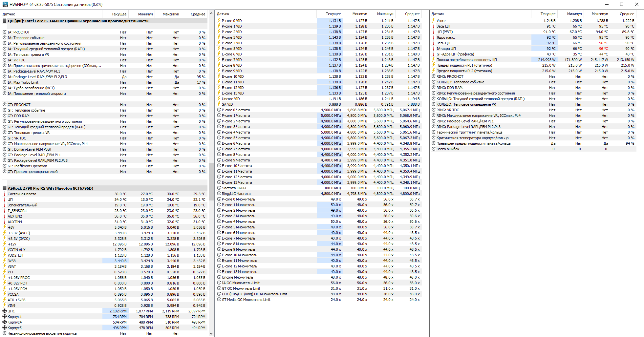This screenshot has height=337, width=644.
Task: Select the T_SENSOR1 row label
Action: coord(17,211)
